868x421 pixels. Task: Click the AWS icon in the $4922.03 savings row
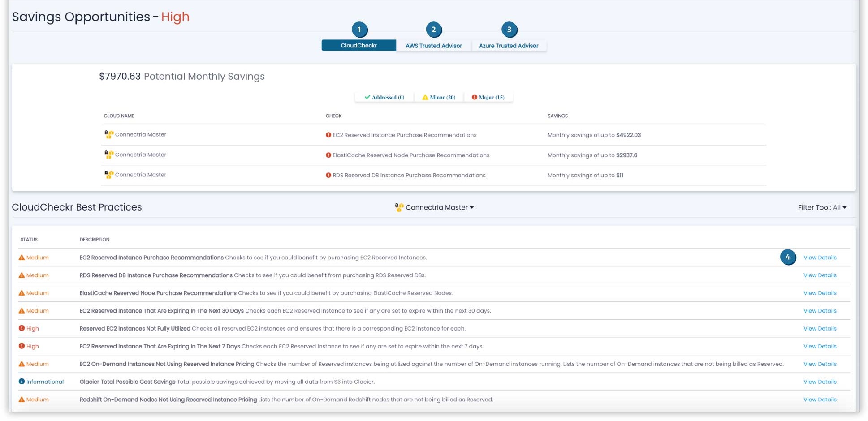pyautogui.click(x=109, y=134)
